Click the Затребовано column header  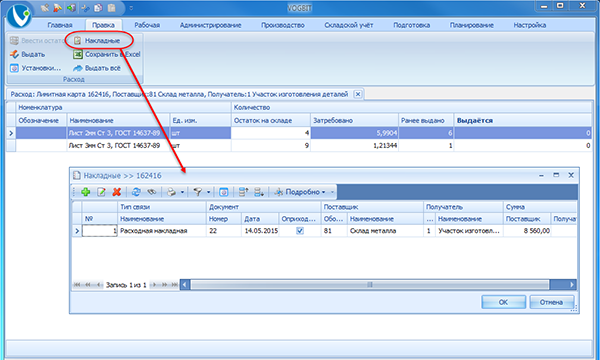tap(354, 121)
